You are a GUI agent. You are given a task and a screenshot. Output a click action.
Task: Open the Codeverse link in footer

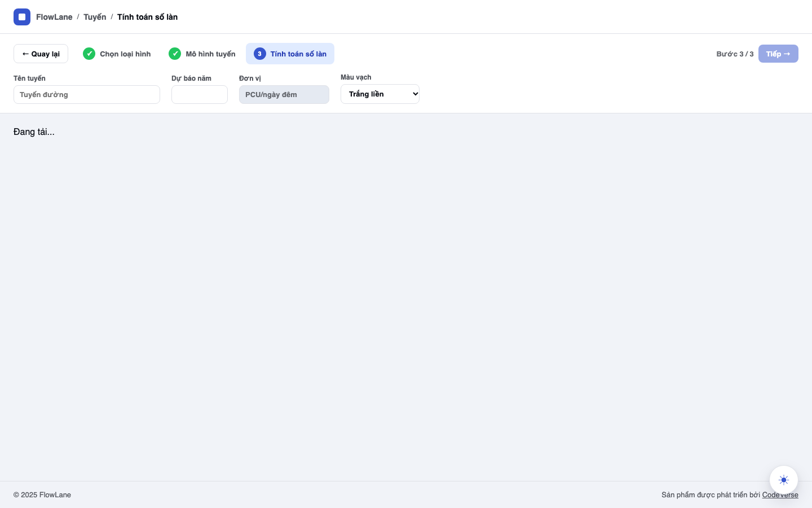780,495
